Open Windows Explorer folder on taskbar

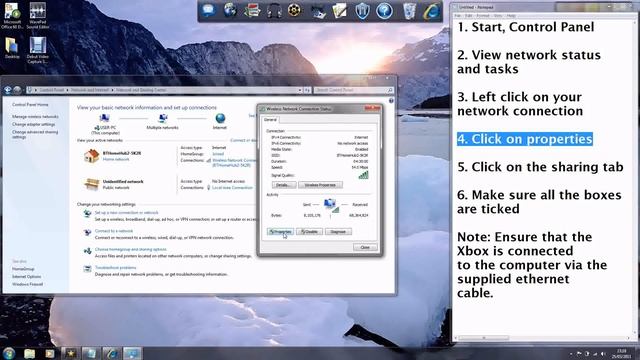point(29,353)
